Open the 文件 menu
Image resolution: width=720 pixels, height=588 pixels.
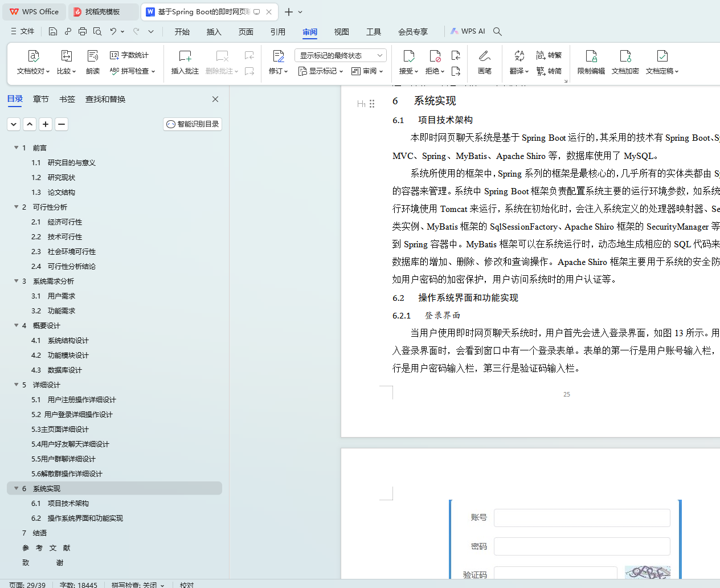(x=23, y=31)
